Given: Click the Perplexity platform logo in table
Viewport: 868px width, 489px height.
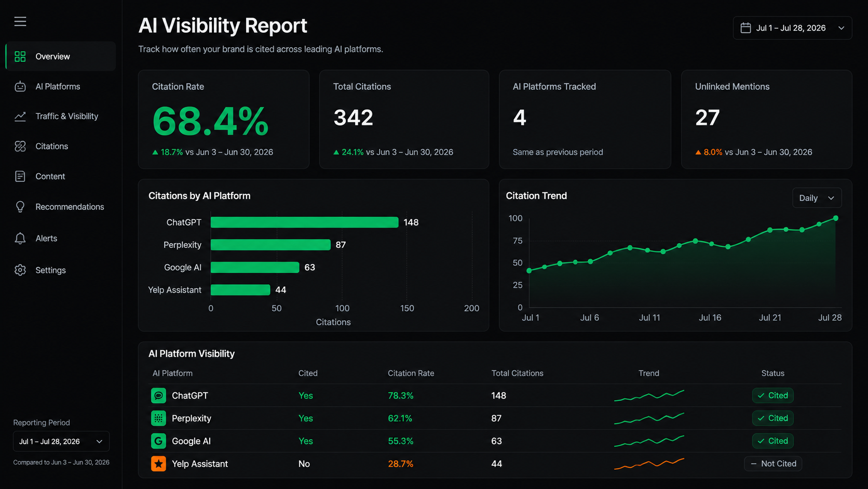Looking at the screenshot, I should (158, 418).
